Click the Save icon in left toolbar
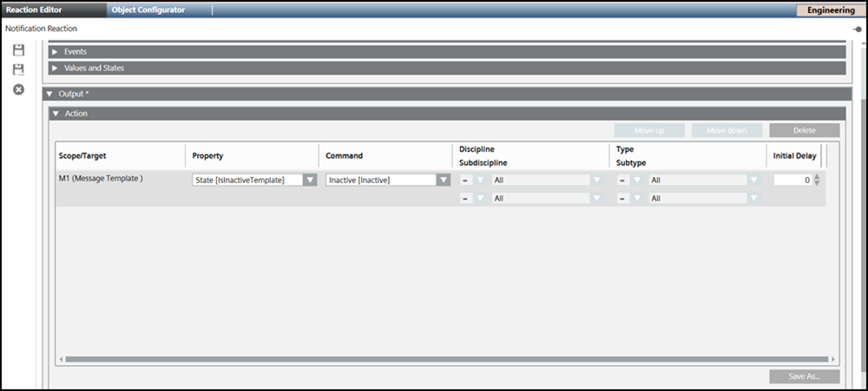The width and height of the screenshot is (868, 391). (x=18, y=51)
